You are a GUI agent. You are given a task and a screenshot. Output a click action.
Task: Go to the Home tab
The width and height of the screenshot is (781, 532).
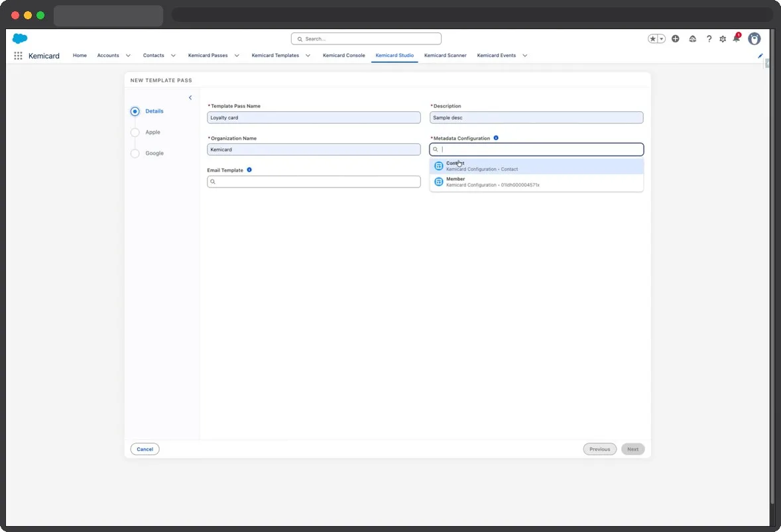(80, 55)
